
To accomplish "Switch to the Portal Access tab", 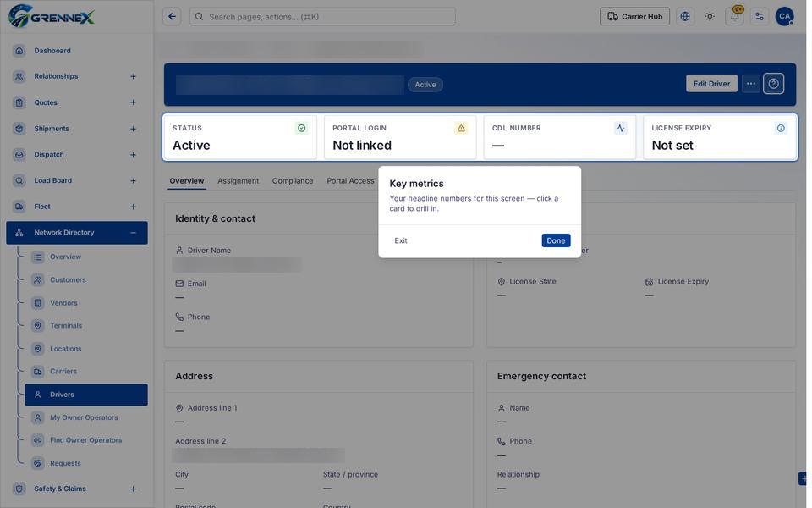I will pyautogui.click(x=350, y=181).
